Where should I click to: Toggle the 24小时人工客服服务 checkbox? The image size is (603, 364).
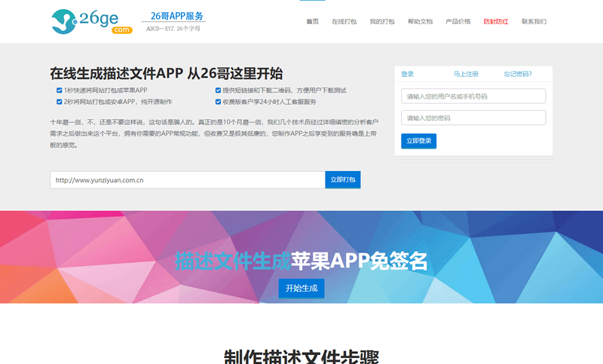(218, 102)
